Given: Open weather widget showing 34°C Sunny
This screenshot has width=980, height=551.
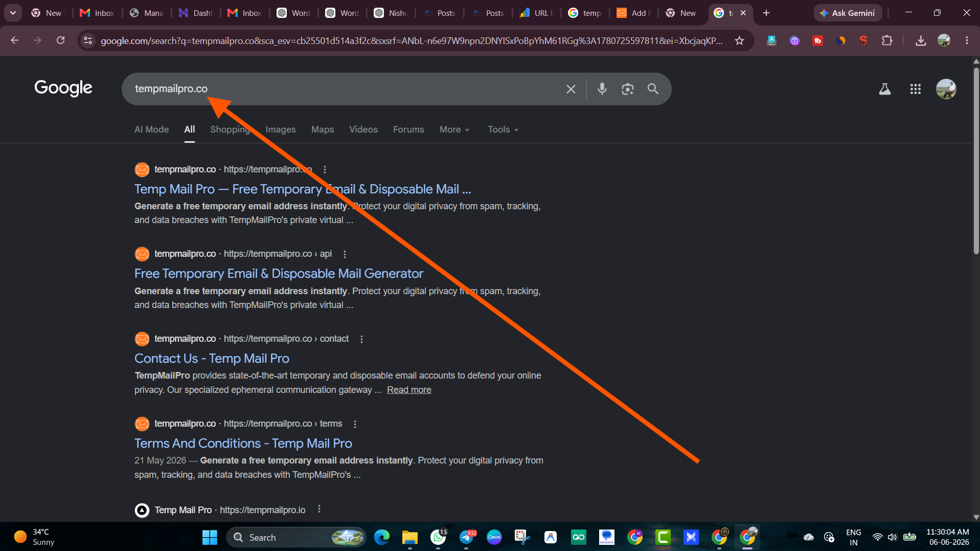Looking at the screenshot, I should tap(34, 537).
